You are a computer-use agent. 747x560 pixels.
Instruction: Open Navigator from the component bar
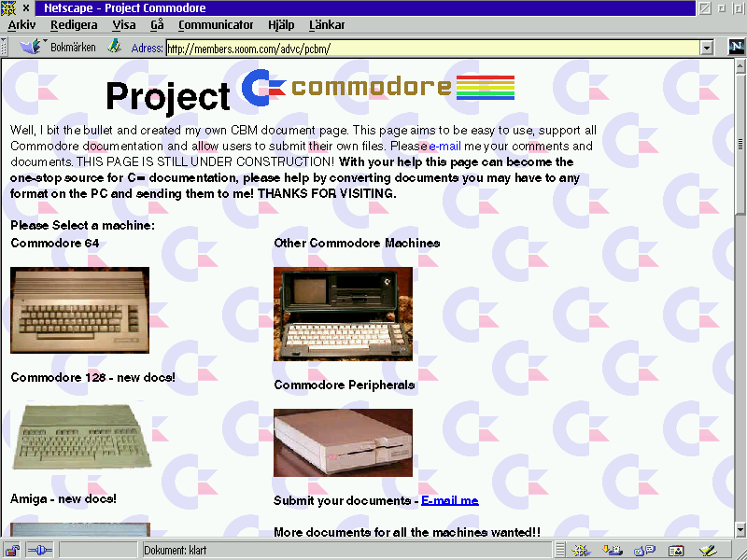(x=582, y=551)
